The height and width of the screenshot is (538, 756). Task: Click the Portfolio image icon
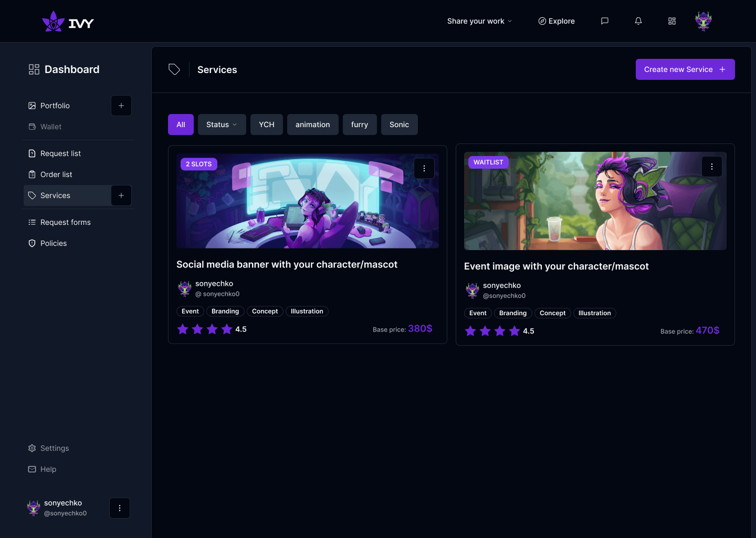pyautogui.click(x=32, y=106)
